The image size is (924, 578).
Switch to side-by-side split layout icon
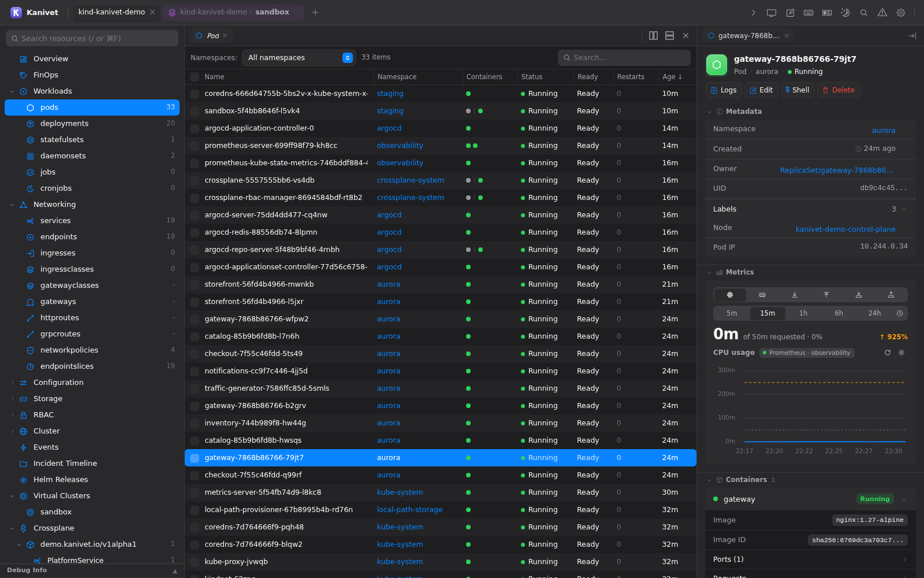point(653,36)
